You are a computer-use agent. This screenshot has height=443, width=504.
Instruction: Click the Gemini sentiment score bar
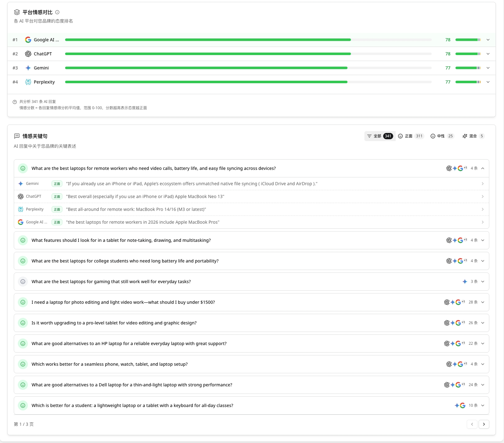[248, 68]
